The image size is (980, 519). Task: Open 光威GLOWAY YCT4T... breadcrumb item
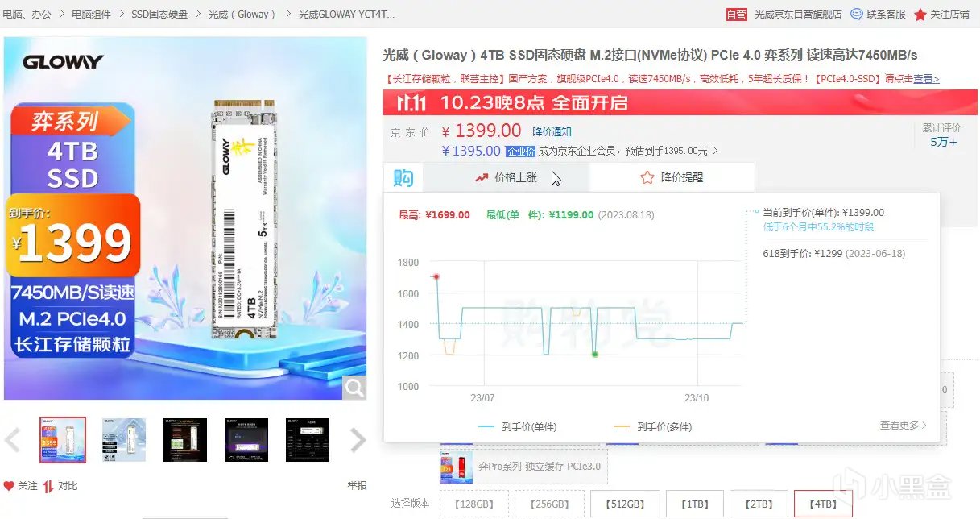click(x=347, y=15)
